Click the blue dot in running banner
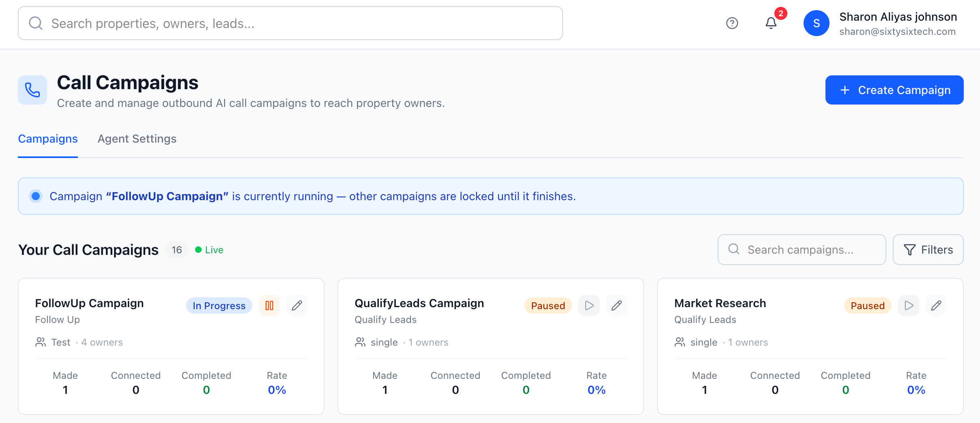Viewport: 980px width, 423px height. (36, 196)
